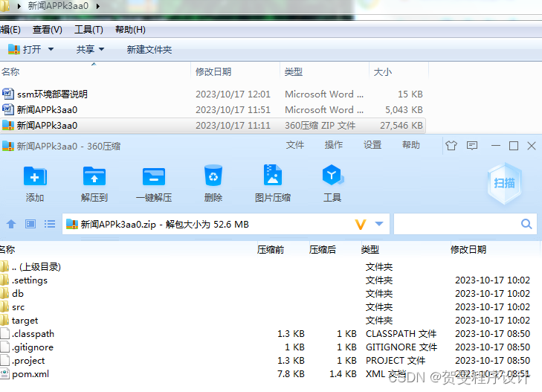Select the ssm环境部署说明 Word file
542x392 pixels.
pyautogui.click(x=52, y=94)
